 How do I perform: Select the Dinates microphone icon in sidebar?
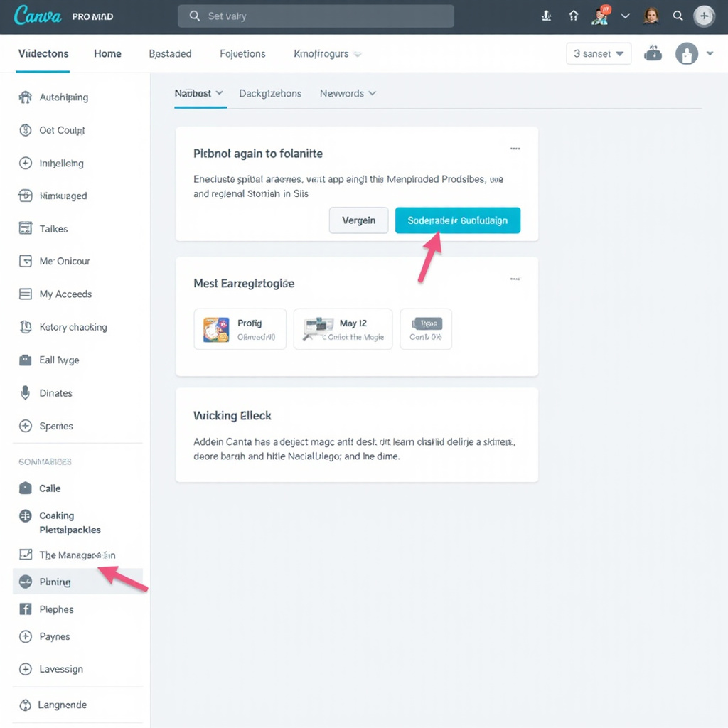coord(26,393)
